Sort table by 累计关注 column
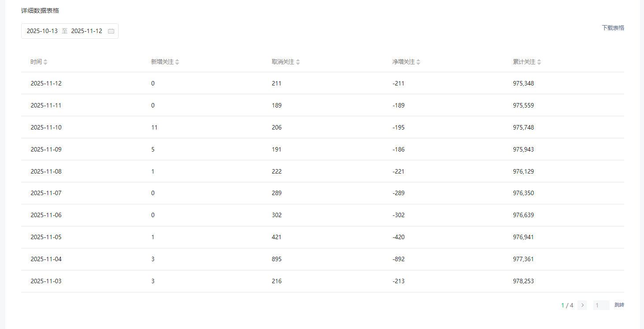644x329 pixels. click(x=539, y=62)
